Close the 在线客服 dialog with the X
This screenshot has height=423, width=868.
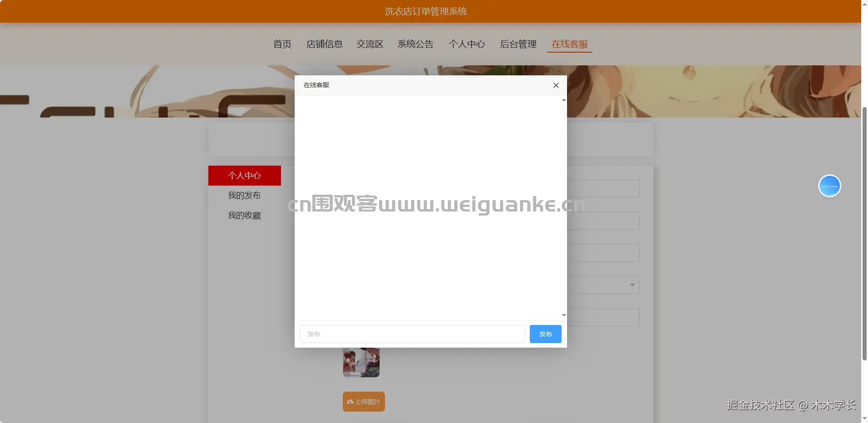click(x=556, y=85)
